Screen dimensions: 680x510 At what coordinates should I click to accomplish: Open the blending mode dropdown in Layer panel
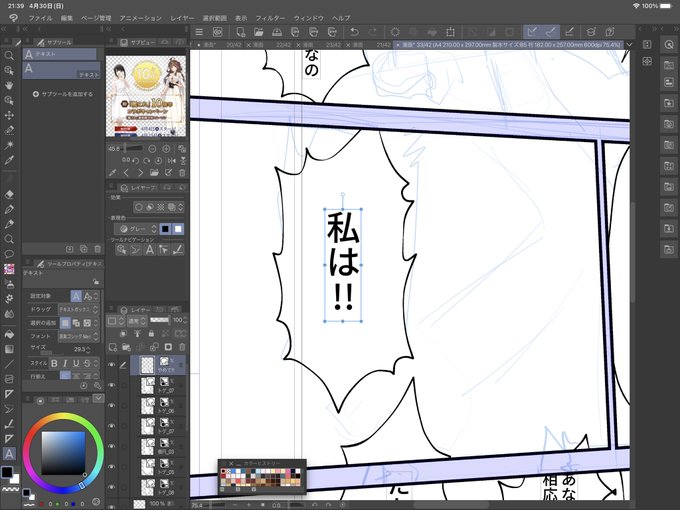pos(136,321)
